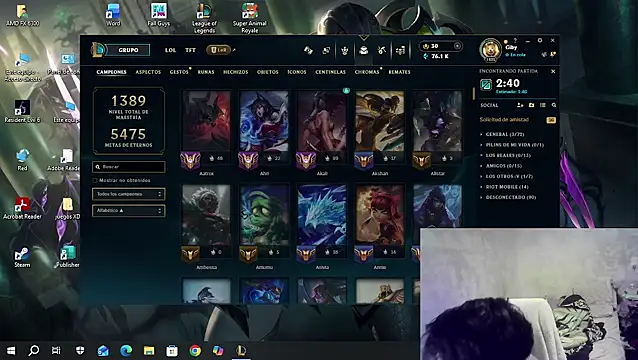Select TFT game mode button
This screenshot has width=638, height=360.
[x=190, y=50]
